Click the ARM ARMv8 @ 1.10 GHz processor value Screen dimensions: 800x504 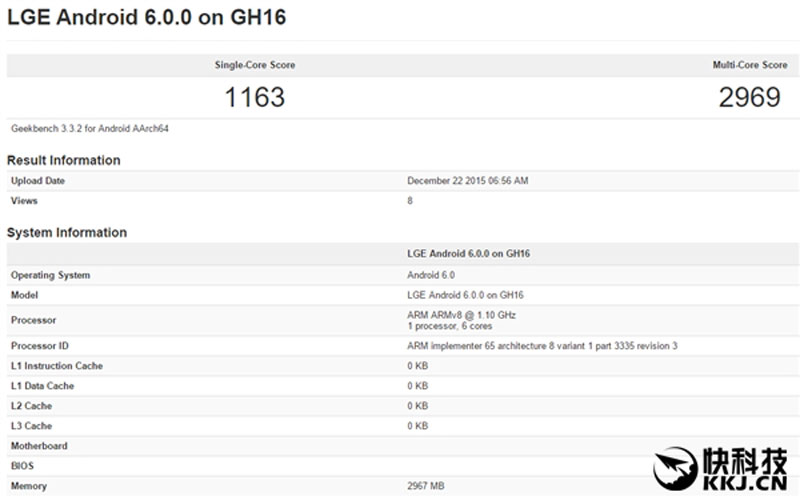coord(461,315)
